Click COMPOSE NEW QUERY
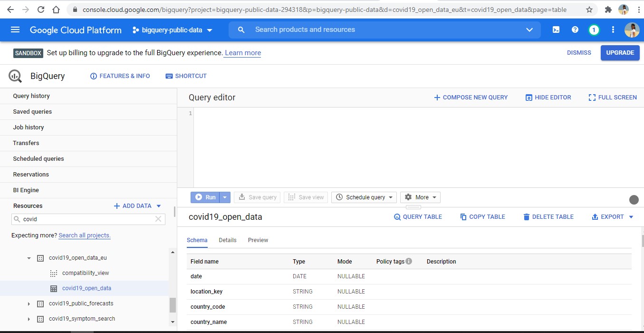Viewport: 644px width, 333px height. (x=471, y=98)
